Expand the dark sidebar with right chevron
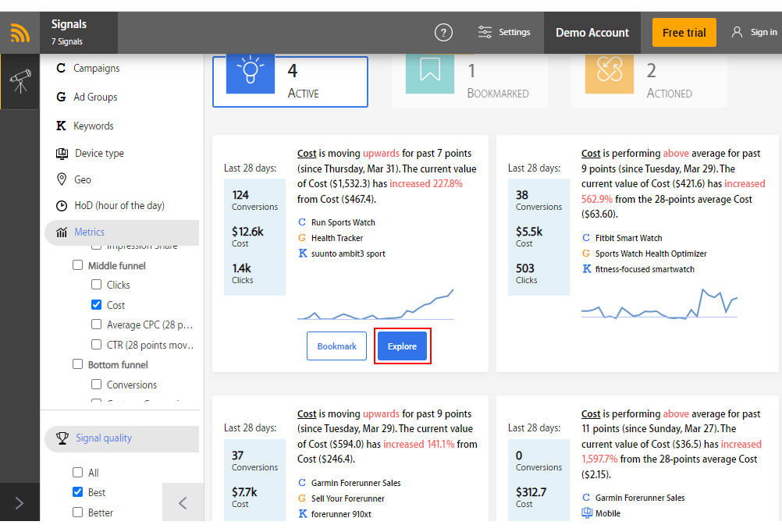 point(20,502)
